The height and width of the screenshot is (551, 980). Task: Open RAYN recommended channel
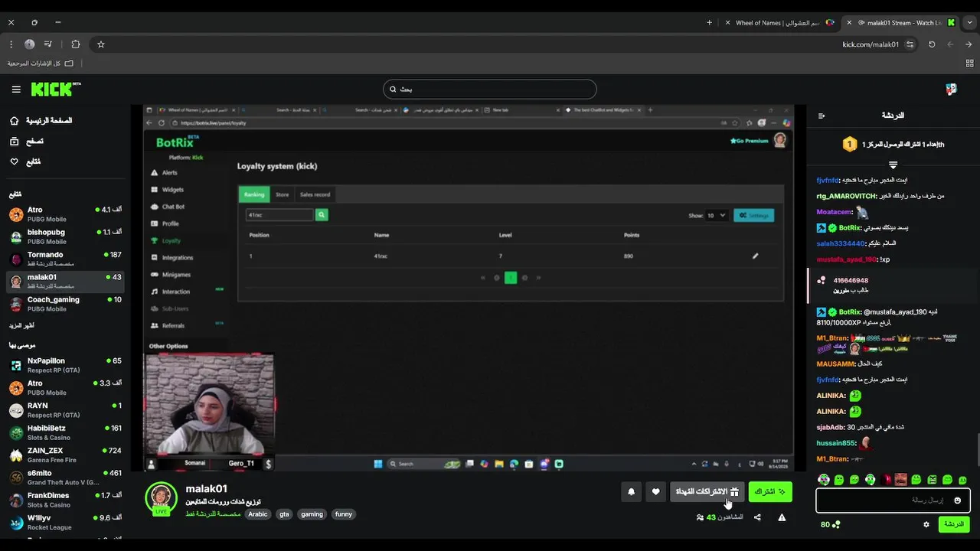coord(65,410)
